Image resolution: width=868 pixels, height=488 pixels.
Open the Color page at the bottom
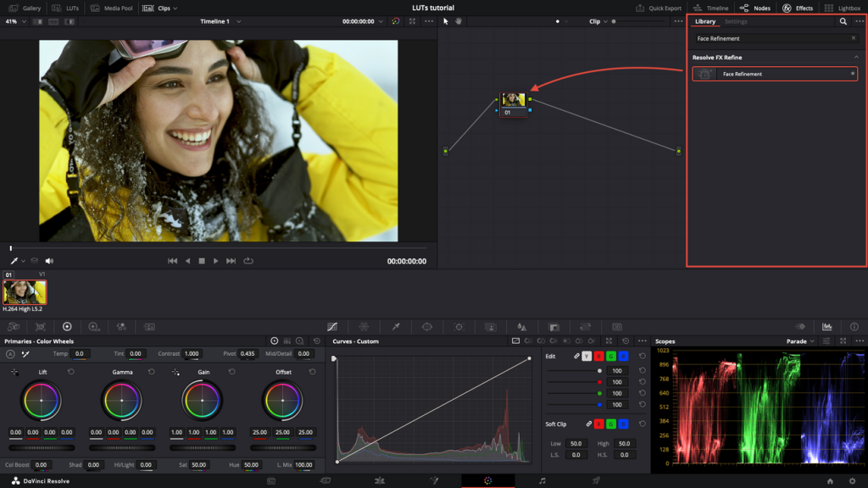point(487,480)
